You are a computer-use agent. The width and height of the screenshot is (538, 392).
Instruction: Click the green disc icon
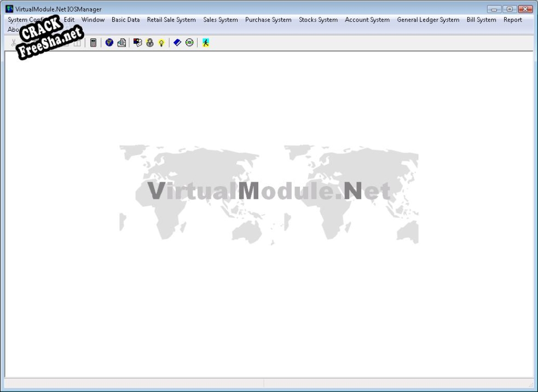point(189,43)
